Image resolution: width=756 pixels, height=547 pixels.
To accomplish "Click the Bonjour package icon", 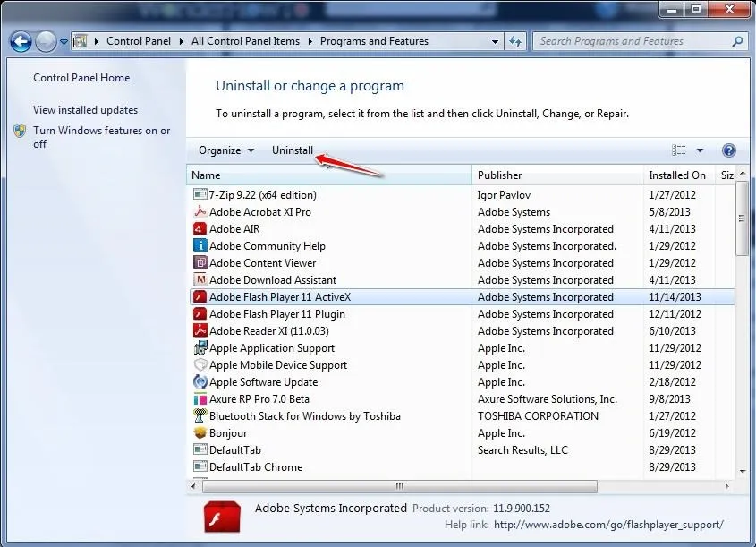I will tap(200, 432).
